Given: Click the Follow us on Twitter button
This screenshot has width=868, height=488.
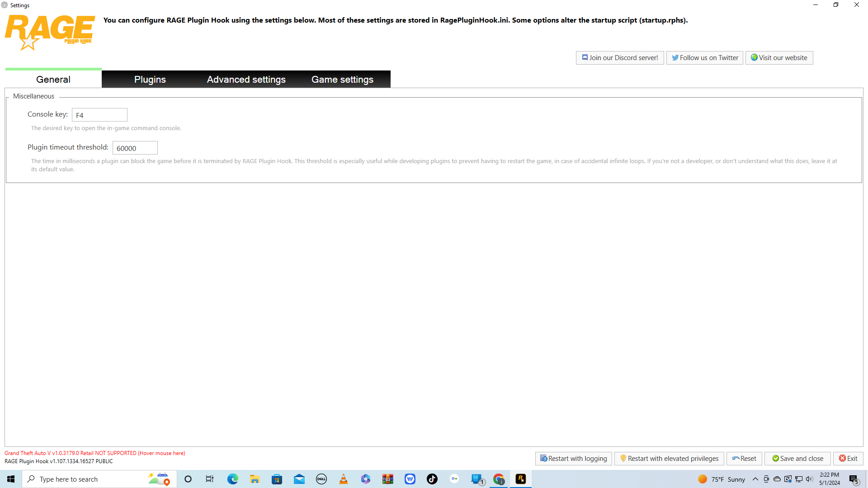Looking at the screenshot, I should click(x=704, y=58).
